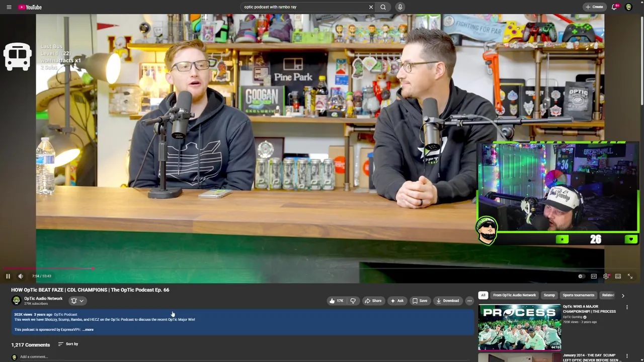Open the Create menu button
The width and height of the screenshot is (644, 362).
594,7
